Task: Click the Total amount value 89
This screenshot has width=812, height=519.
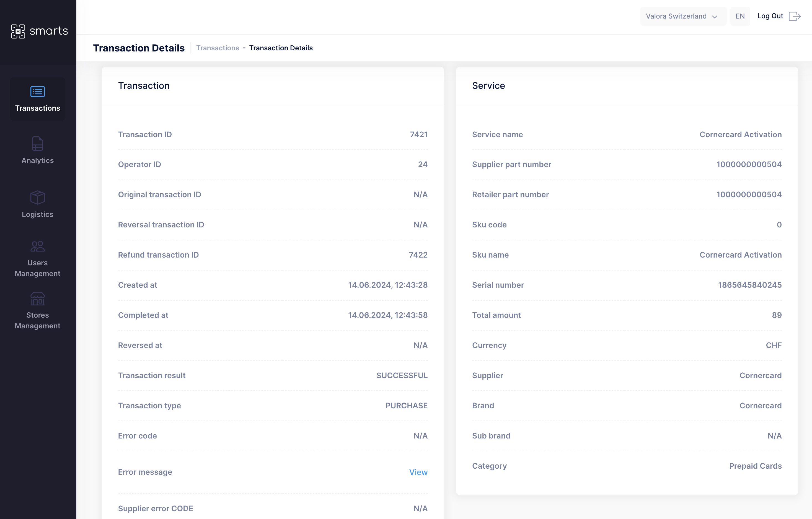Action: (777, 315)
